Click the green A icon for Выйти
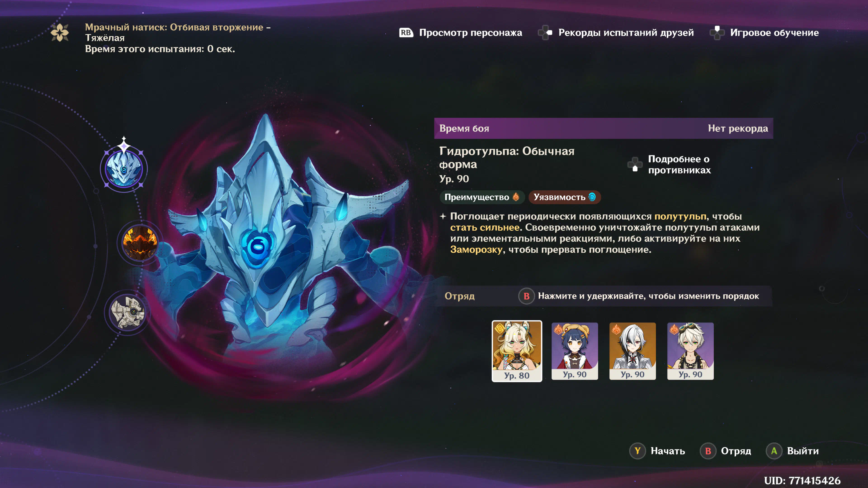The image size is (868, 488). 774,451
